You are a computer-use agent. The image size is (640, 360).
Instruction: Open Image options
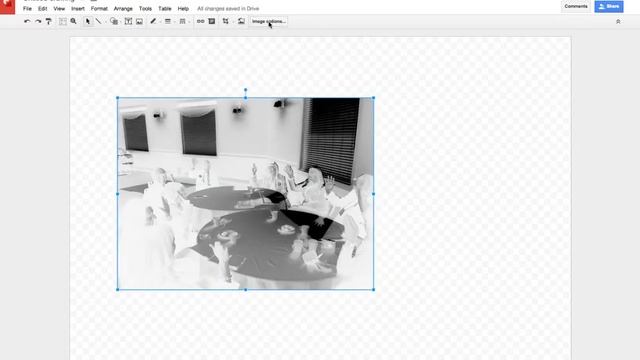[x=269, y=21]
